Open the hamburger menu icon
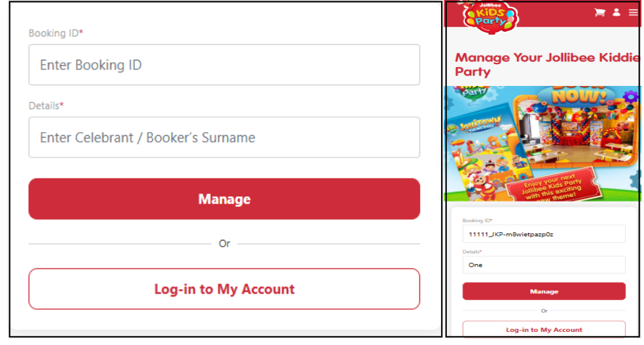The height and width of the screenshot is (345, 644). (633, 12)
